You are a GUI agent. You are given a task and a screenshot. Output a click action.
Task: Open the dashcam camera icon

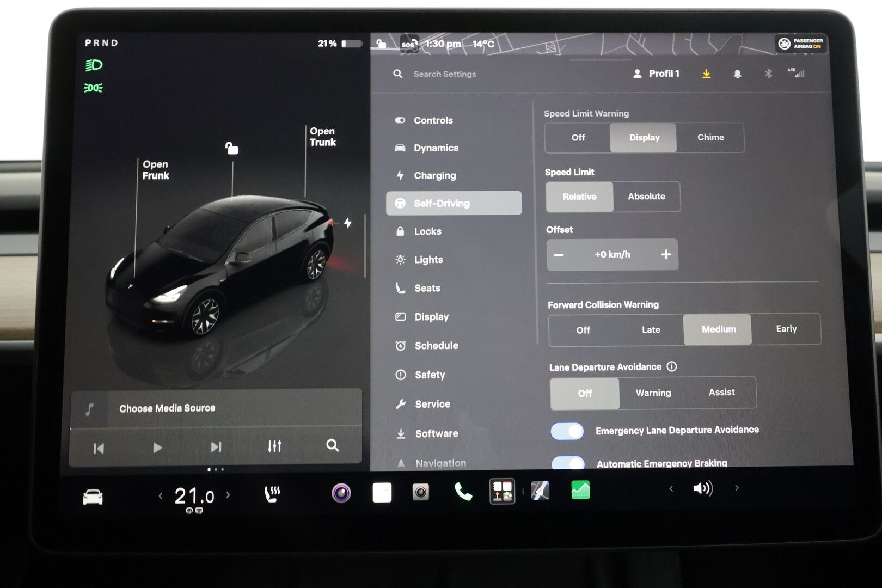420,492
